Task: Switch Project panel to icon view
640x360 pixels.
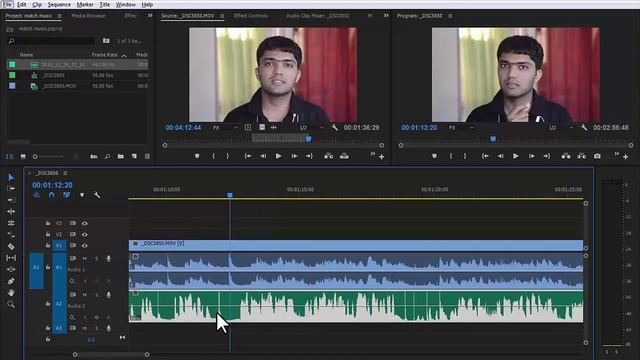Action: tap(23, 156)
